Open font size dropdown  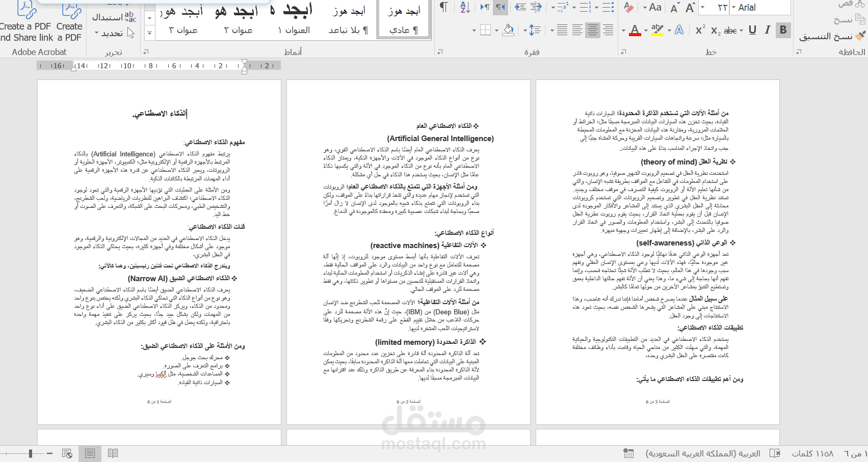(702, 7)
